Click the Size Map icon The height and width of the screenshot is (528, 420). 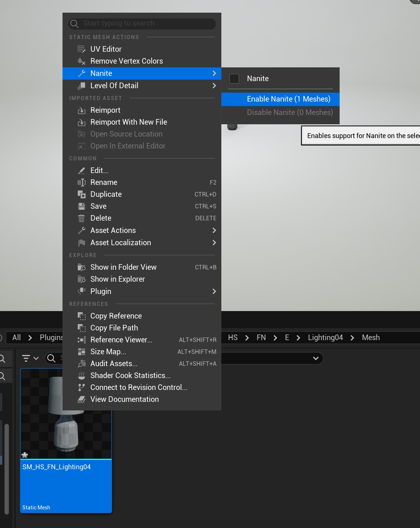81,352
